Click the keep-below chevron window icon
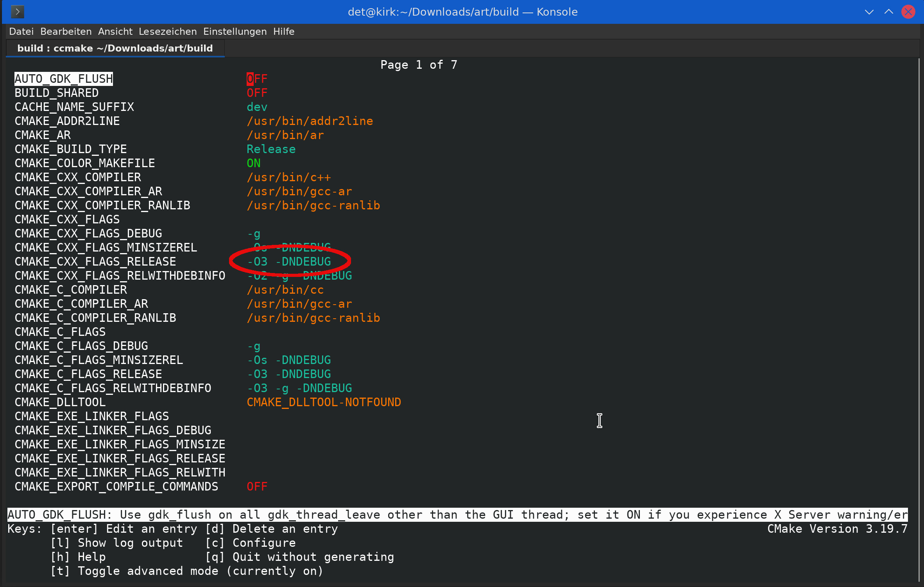The image size is (924, 587). click(869, 12)
